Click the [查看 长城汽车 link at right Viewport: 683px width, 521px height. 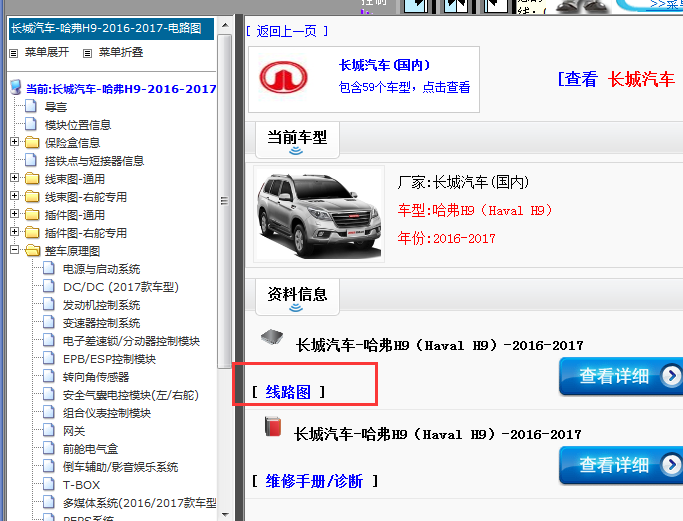619,79
